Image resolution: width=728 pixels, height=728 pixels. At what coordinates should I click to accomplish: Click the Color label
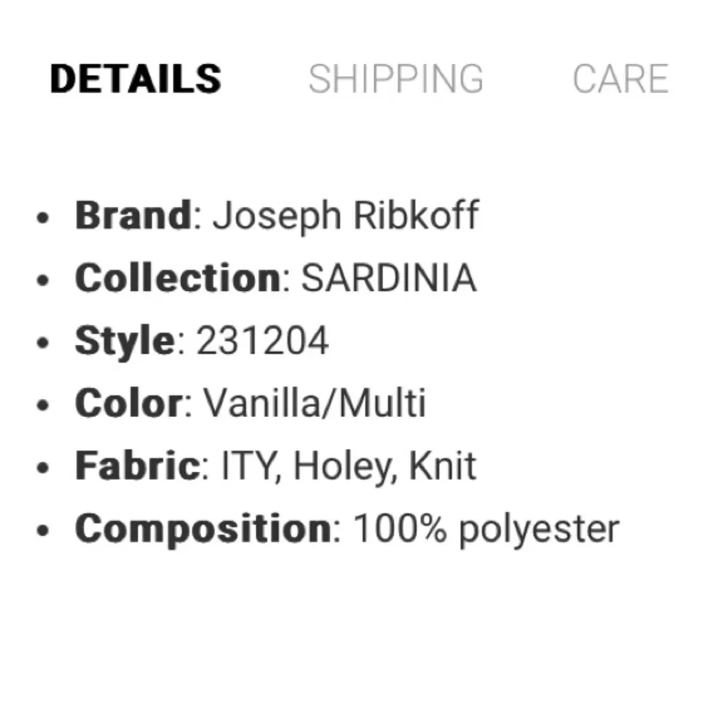tap(126, 403)
